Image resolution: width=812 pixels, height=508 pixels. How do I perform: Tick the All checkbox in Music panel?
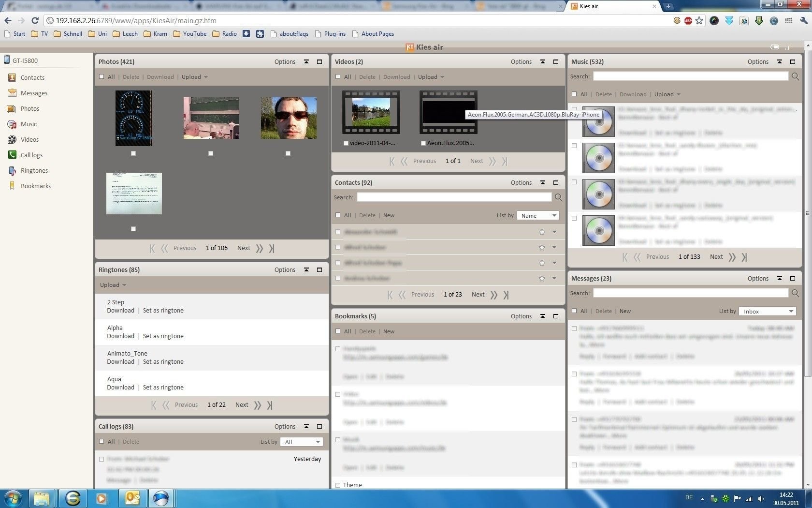point(574,94)
